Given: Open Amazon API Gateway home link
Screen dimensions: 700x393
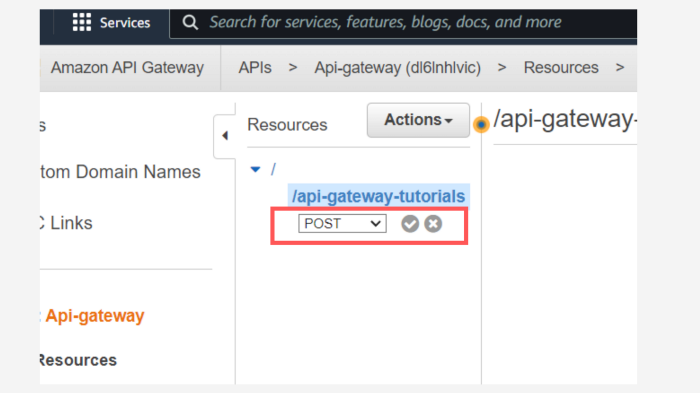Looking at the screenshot, I should pos(127,67).
